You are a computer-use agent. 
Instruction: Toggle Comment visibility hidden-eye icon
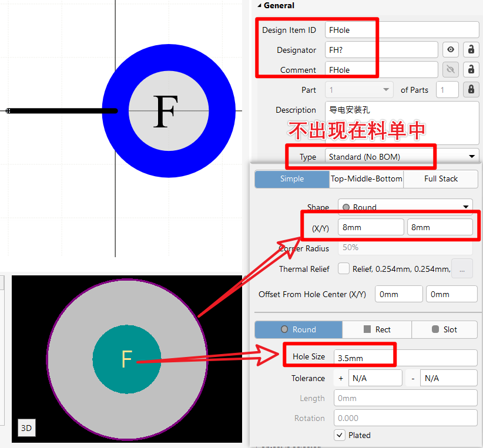point(451,70)
